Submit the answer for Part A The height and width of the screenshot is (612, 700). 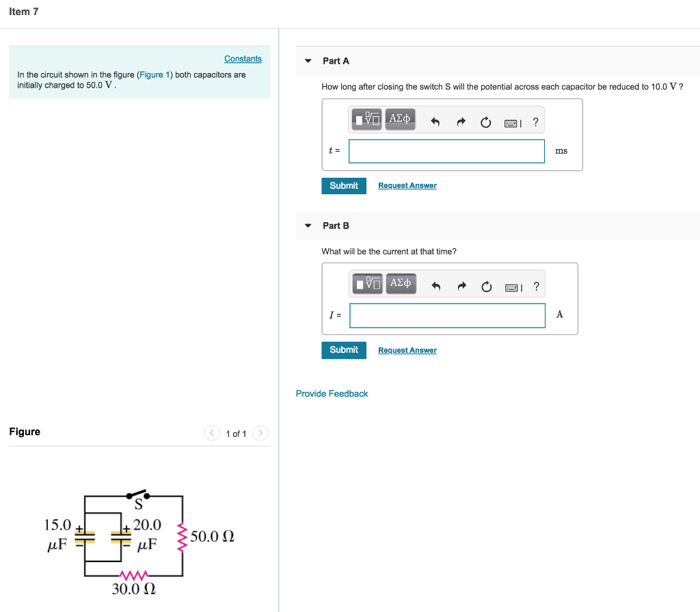[344, 185]
